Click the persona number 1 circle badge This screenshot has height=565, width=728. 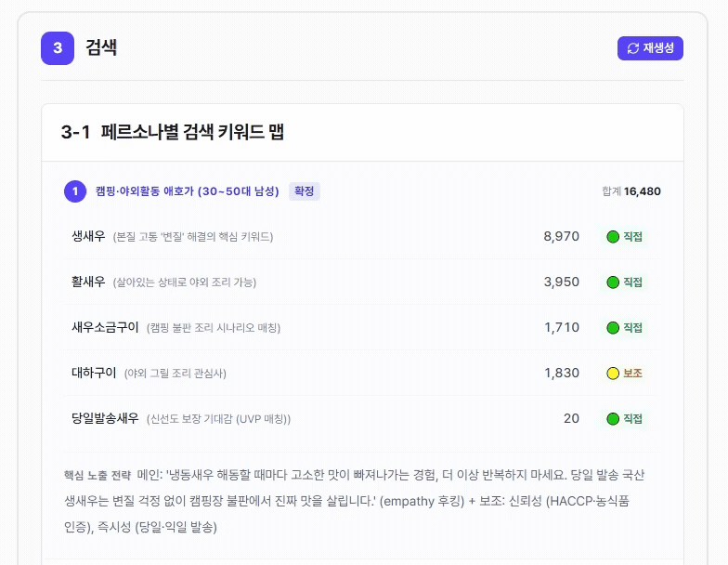click(x=75, y=191)
